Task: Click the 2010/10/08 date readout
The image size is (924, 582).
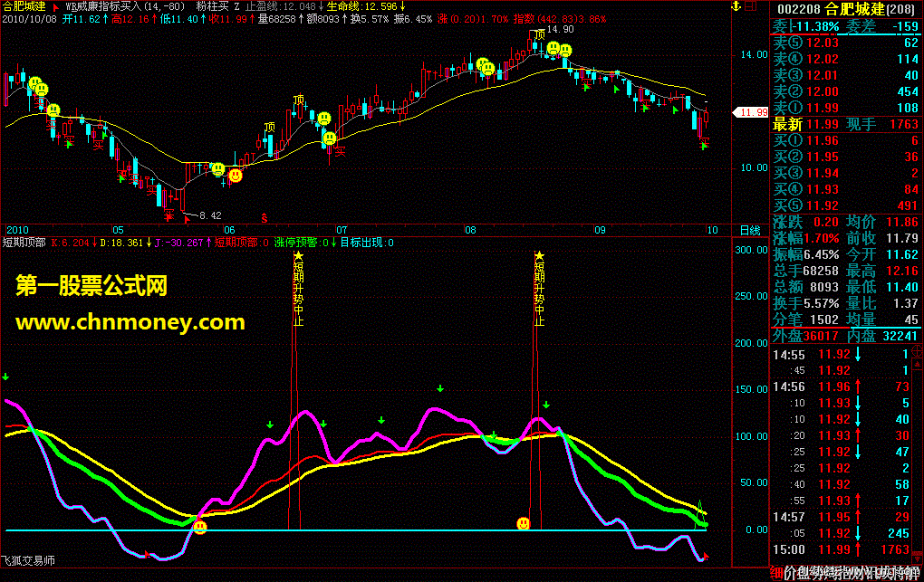Action: click(x=30, y=19)
